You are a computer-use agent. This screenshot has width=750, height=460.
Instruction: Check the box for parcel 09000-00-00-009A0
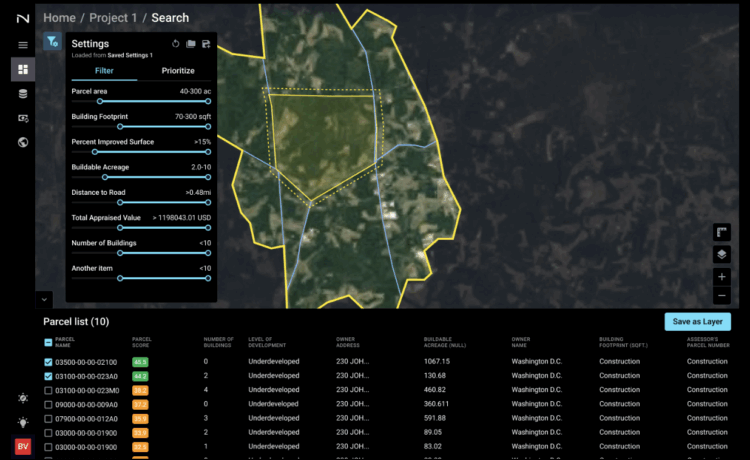[x=49, y=404]
